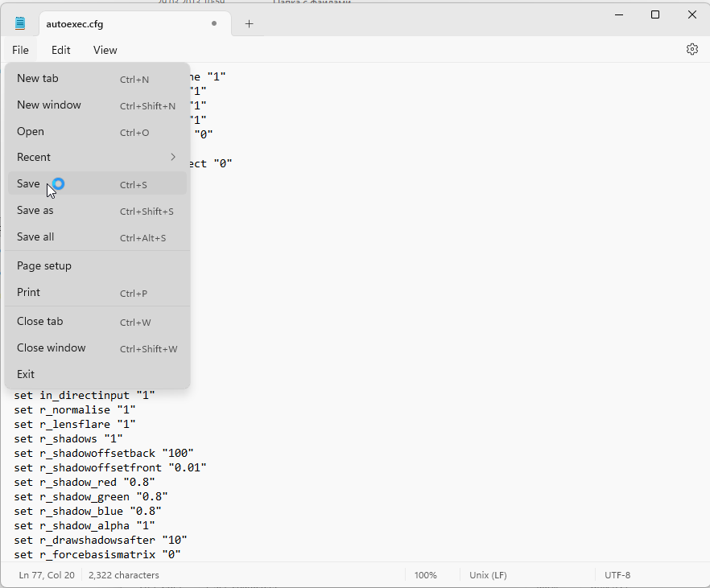Click line set r_shadowoffsetfront "0.01"
The image size is (710, 588).
click(x=110, y=467)
